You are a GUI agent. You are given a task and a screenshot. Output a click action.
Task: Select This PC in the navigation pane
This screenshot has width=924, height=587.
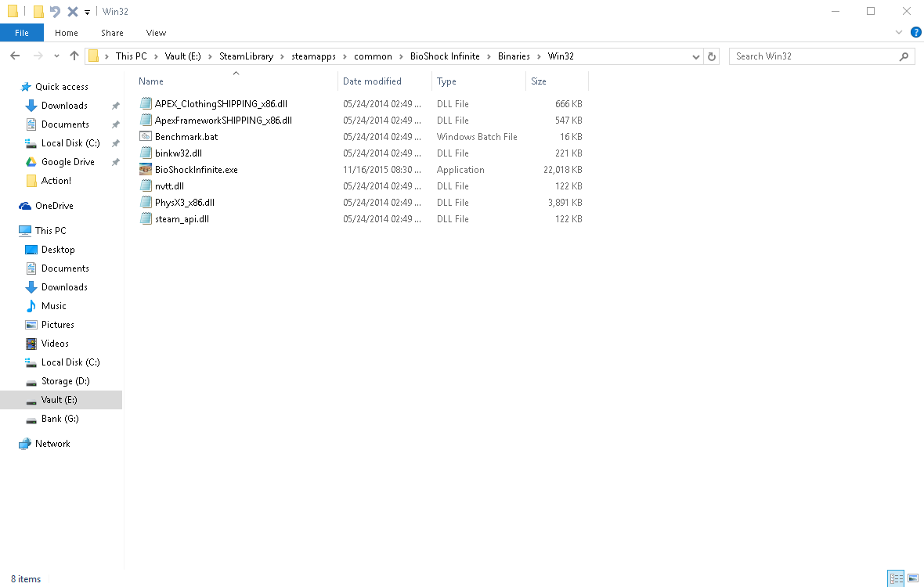click(x=51, y=230)
